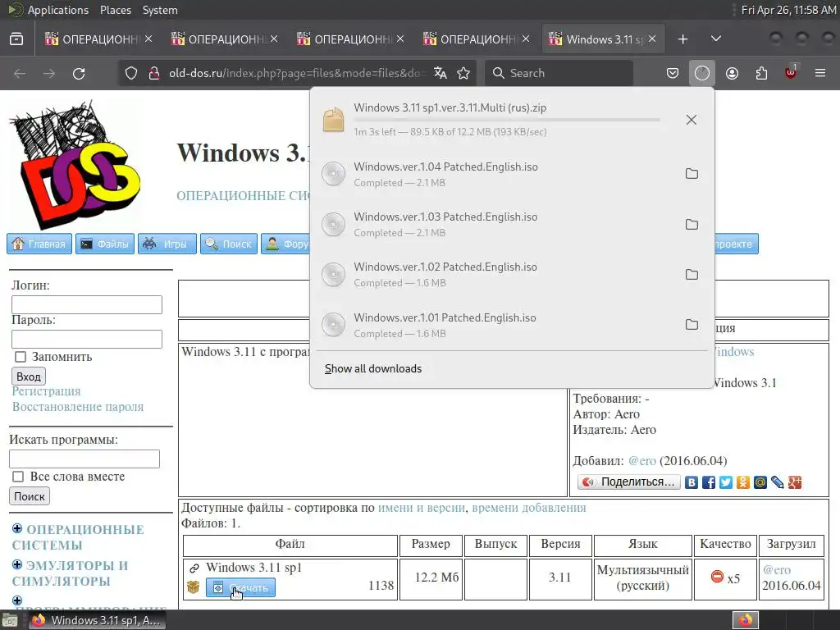Focus the Логин input field

click(x=87, y=305)
